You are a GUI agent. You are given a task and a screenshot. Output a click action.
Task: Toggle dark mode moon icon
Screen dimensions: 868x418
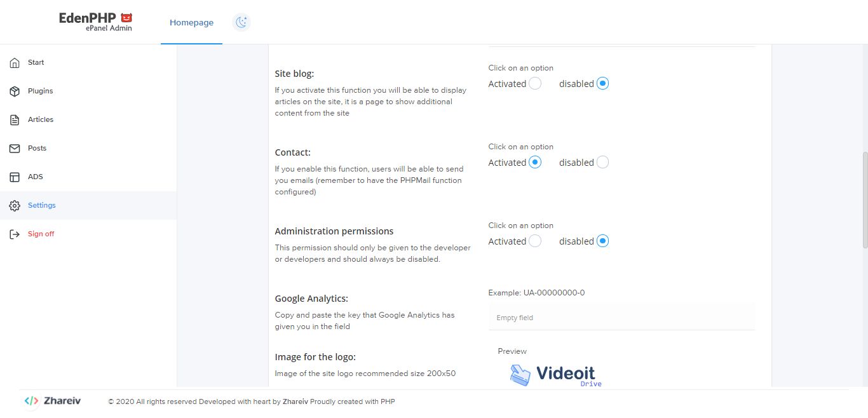[x=241, y=23]
